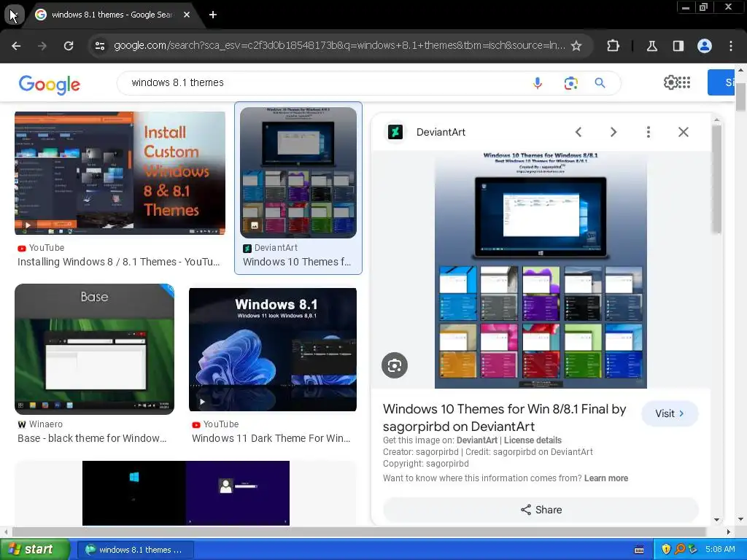The image size is (747, 560).
Task: Click horizontal scrollbar right arrow
Action: 729,532
